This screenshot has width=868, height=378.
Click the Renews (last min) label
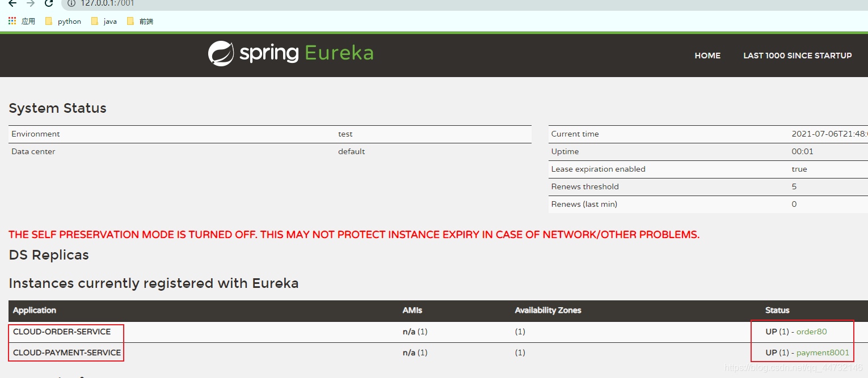[584, 204]
